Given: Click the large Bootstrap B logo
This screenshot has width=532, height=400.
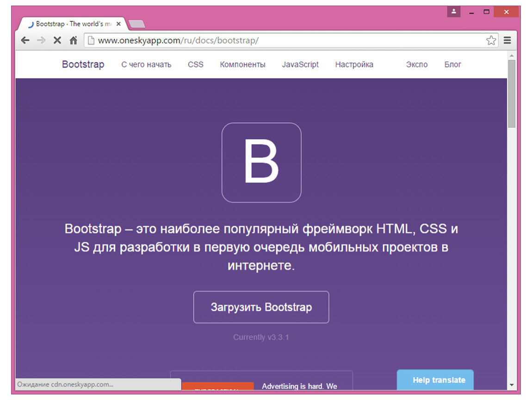Looking at the screenshot, I should point(261,162).
